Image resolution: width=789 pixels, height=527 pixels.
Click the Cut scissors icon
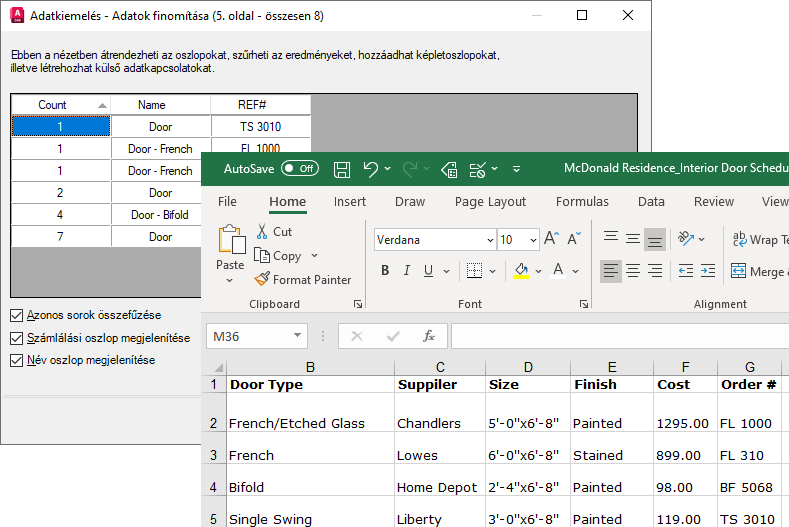point(262,232)
